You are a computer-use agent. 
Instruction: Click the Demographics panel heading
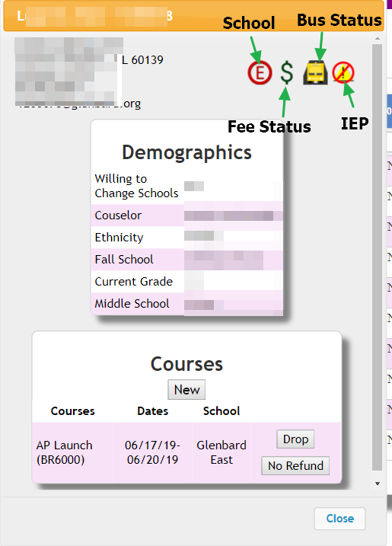186,152
